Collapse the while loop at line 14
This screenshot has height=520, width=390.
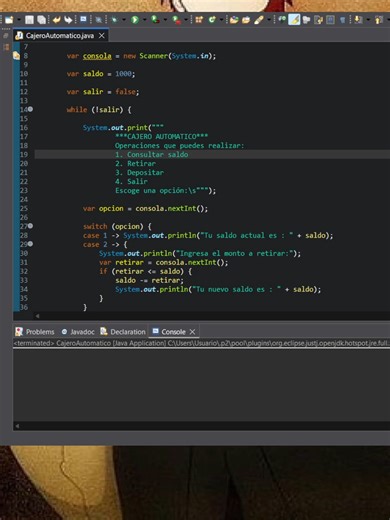point(30,109)
